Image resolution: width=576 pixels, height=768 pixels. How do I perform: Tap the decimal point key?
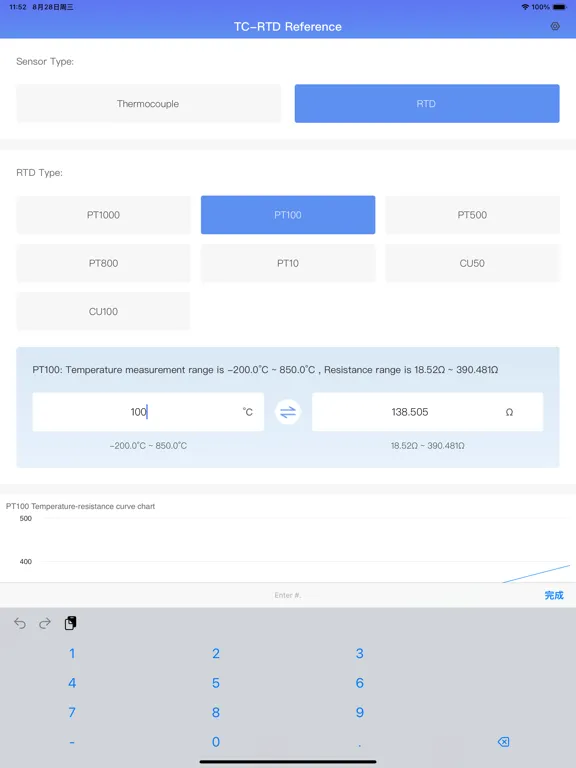click(x=360, y=744)
